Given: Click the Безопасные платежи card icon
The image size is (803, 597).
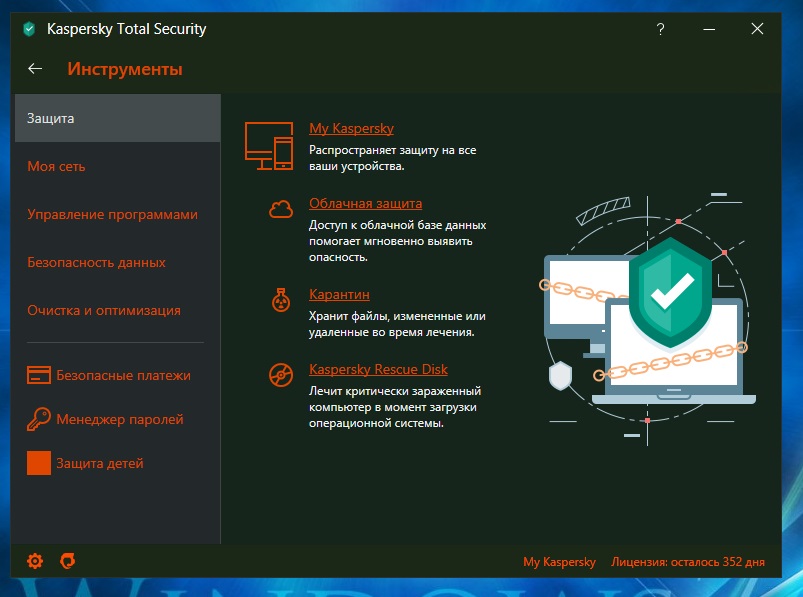Looking at the screenshot, I should (x=39, y=375).
